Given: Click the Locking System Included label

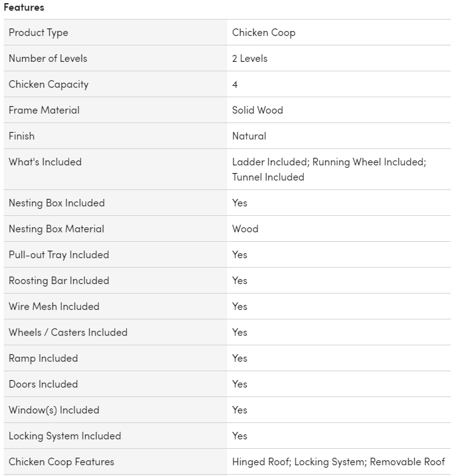Looking at the screenshot, I should pyautogui.click(x=64, y=436).
